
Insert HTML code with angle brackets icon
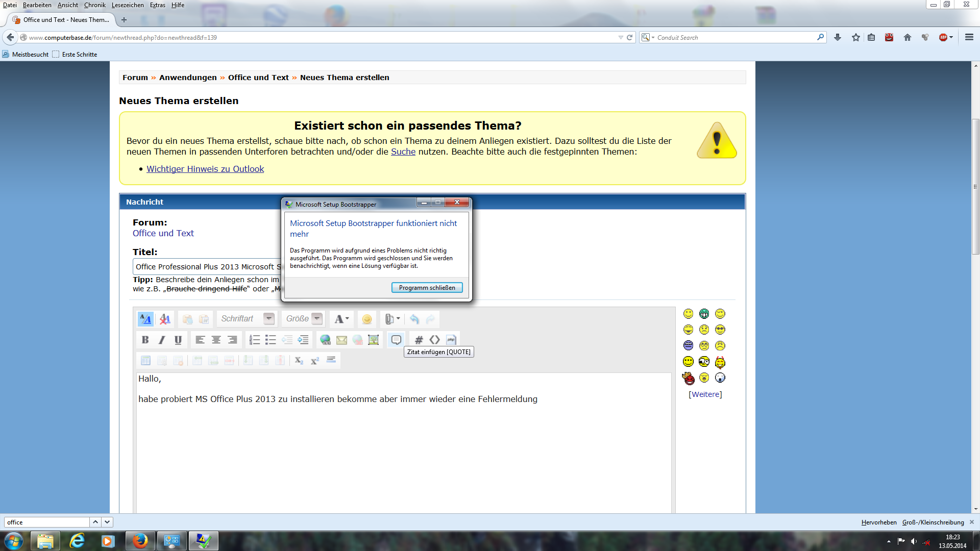click(x=435, y=340)
